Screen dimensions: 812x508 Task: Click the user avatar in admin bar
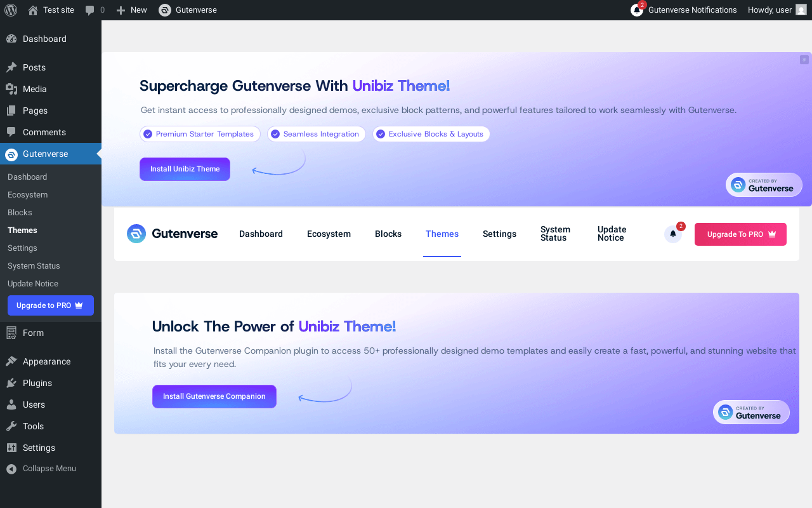pyautogui.click(x=801, y=10)
